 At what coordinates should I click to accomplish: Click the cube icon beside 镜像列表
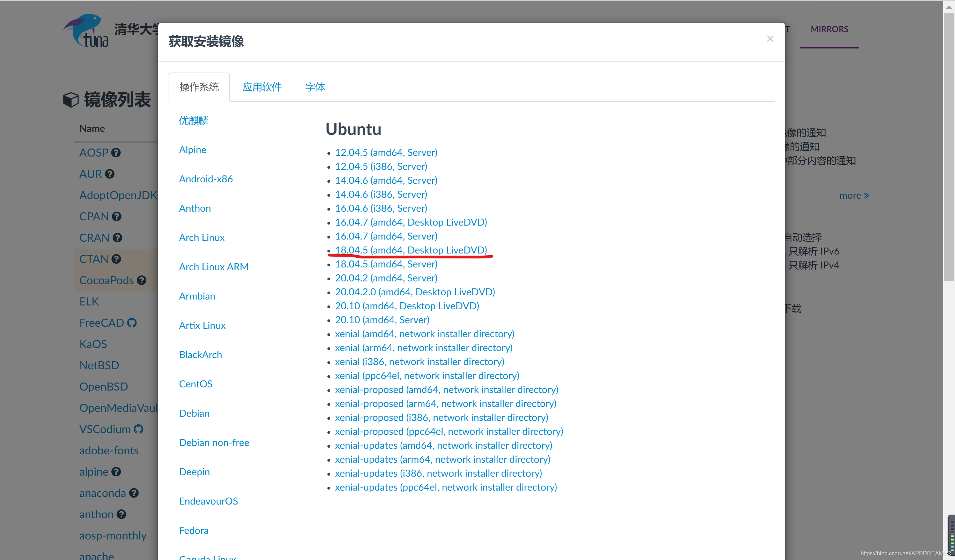tap(71, 100)
